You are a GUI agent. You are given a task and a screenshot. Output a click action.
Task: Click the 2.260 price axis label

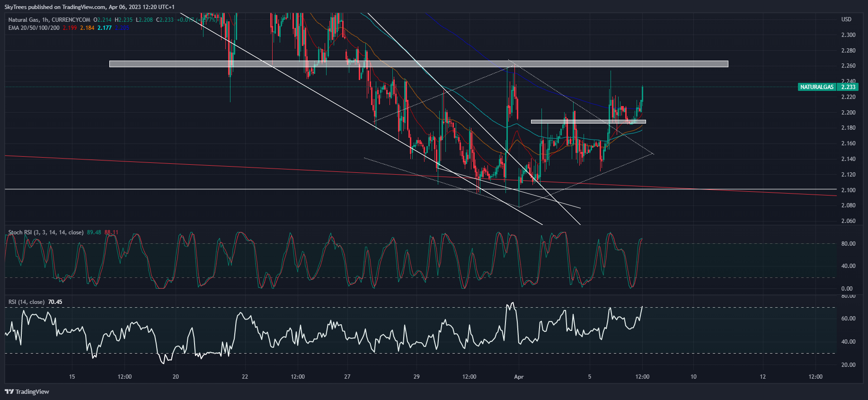pyautogui.click(x=848, y=66)
